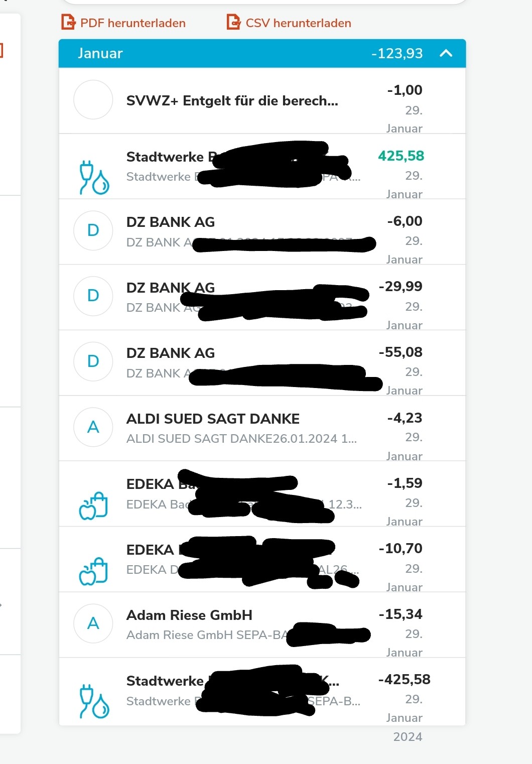Select the DZ BANK AG -55,08 transaction
The width and height of the screenshot is (532, 764).
[x=171, y=353]
